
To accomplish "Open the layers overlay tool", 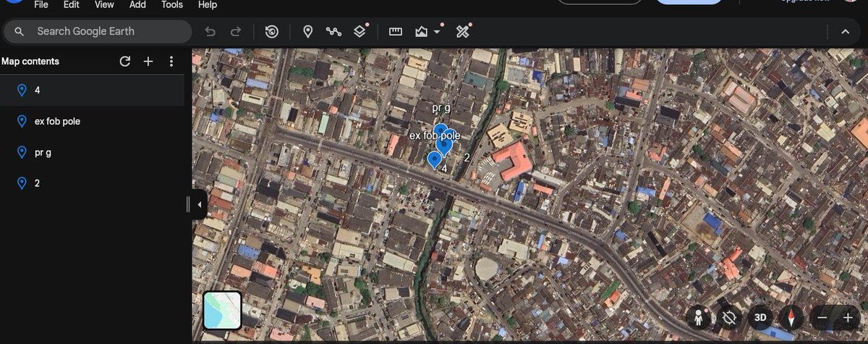I will 360,32.
